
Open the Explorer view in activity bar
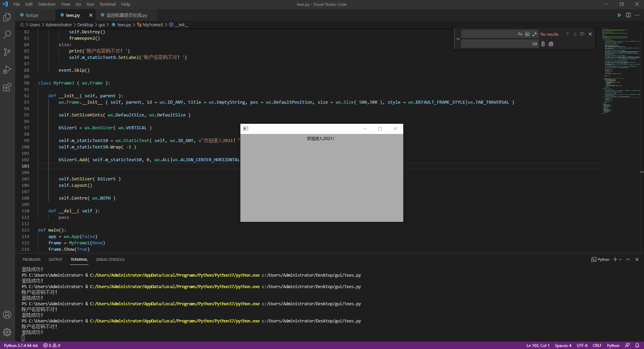pos(7,17)
